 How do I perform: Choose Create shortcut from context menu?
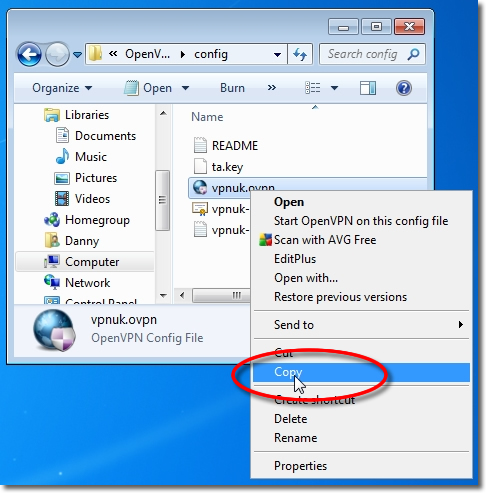click(361, 400)
